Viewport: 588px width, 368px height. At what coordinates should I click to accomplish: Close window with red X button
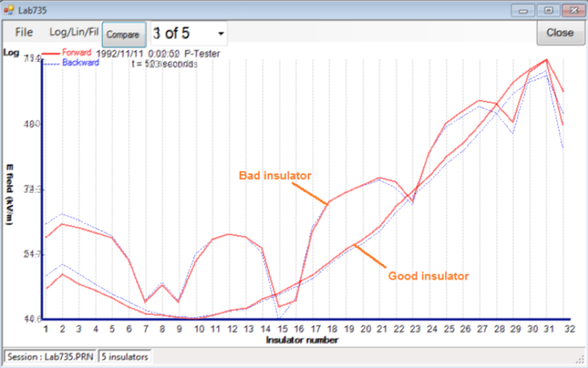[x=571, y=10]
